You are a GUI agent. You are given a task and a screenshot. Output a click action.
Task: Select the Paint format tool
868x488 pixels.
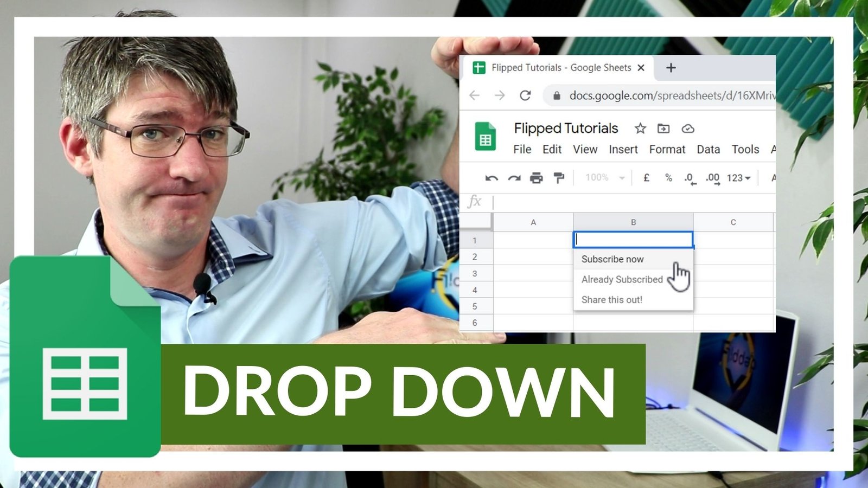[x=559, y=177]
